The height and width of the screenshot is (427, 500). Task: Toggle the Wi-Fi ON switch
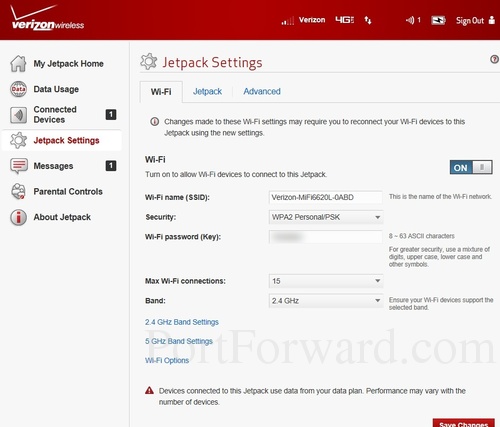click(471, 167)
